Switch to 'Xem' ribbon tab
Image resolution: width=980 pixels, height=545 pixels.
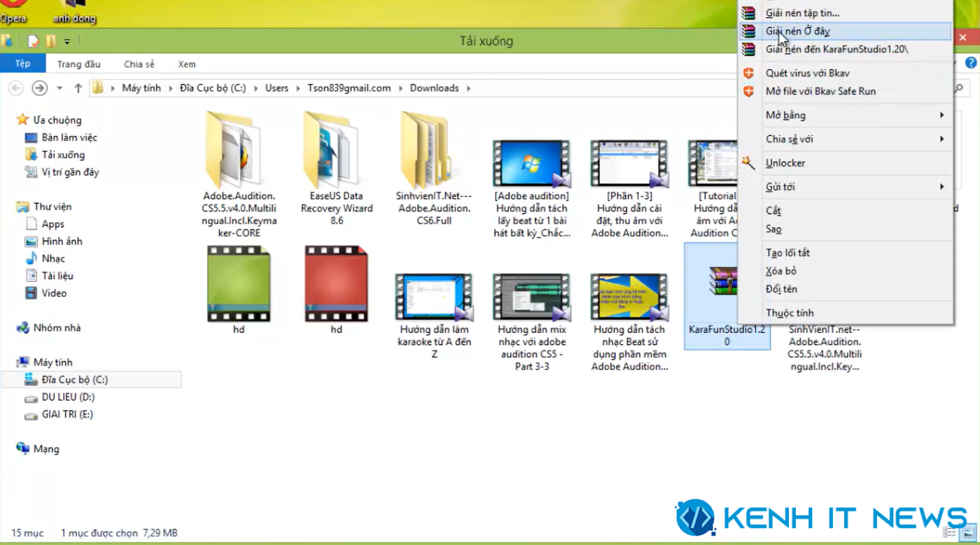[x=187, y=64]
